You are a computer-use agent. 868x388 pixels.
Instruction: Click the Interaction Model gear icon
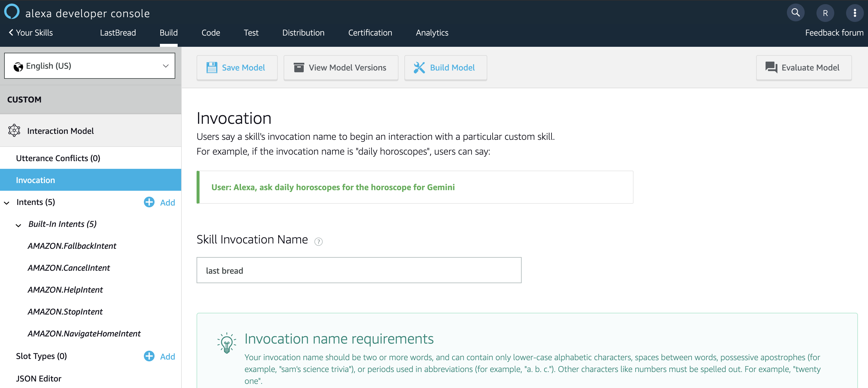click(14, 130)
